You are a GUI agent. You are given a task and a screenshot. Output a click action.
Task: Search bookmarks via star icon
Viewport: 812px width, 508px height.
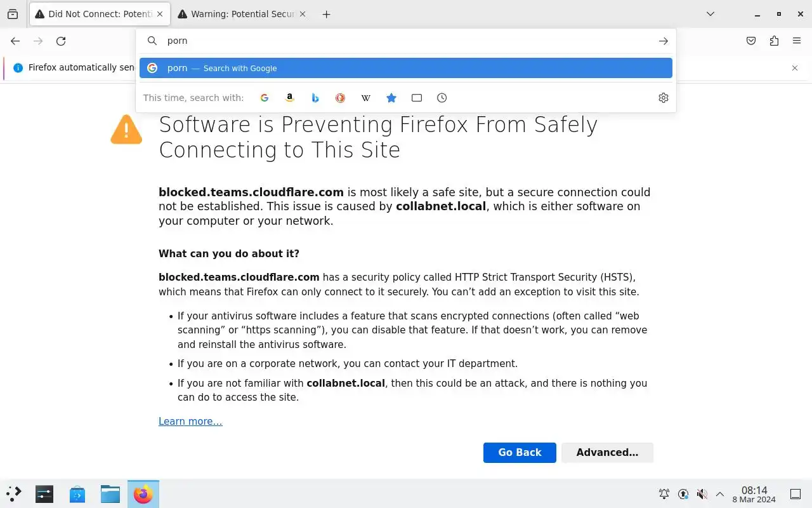(391, 98)
